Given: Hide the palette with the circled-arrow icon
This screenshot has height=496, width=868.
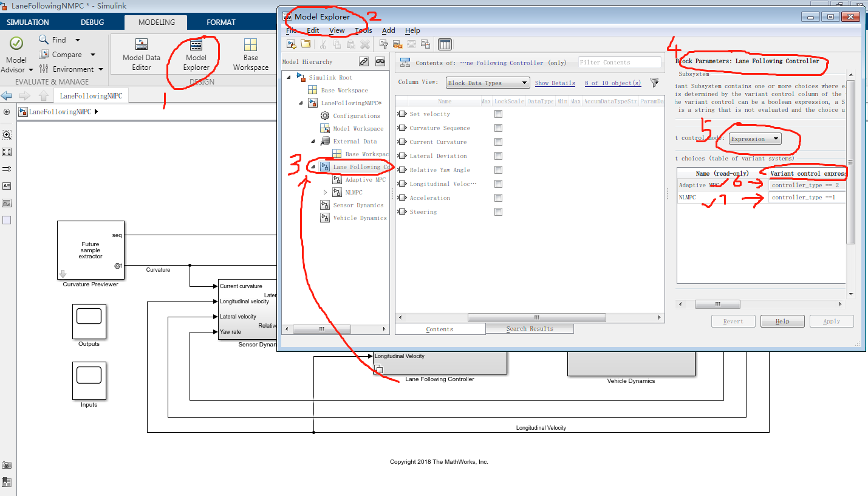Looking at the screenshot, I should tap(7, 112).
